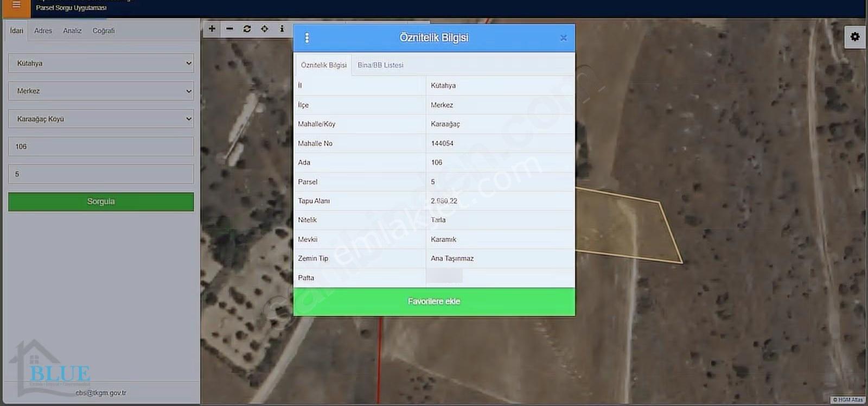868x406 pixels.
Task: Expand the Kütahya province dropdown
Action: [101, 63]
